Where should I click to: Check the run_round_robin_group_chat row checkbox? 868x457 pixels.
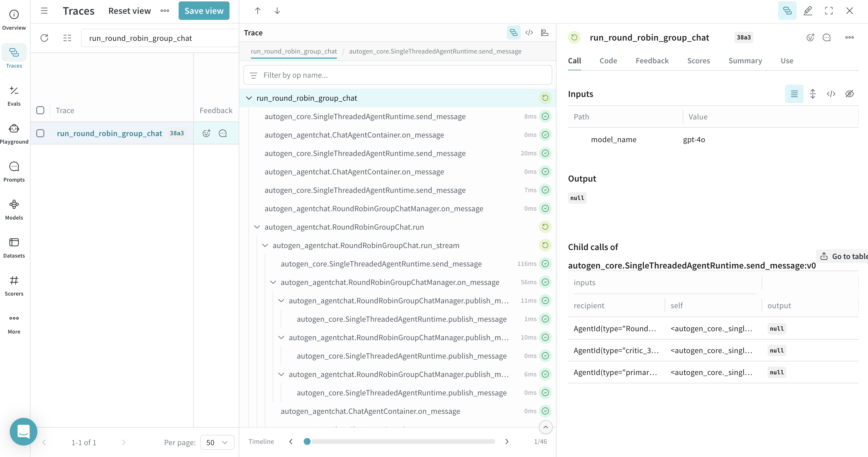pyautogui.click(x=40, y=133)
